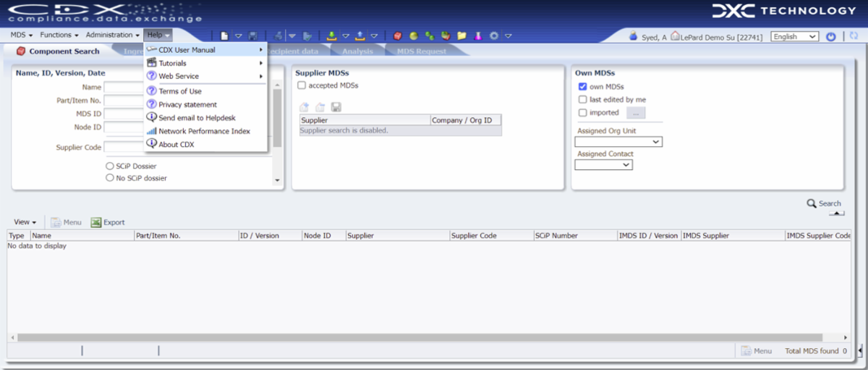Screen dimensions: 868x370
Task: Enable the last edited by me checkbox
Action: pyautogui.click(x=582, y=100)
